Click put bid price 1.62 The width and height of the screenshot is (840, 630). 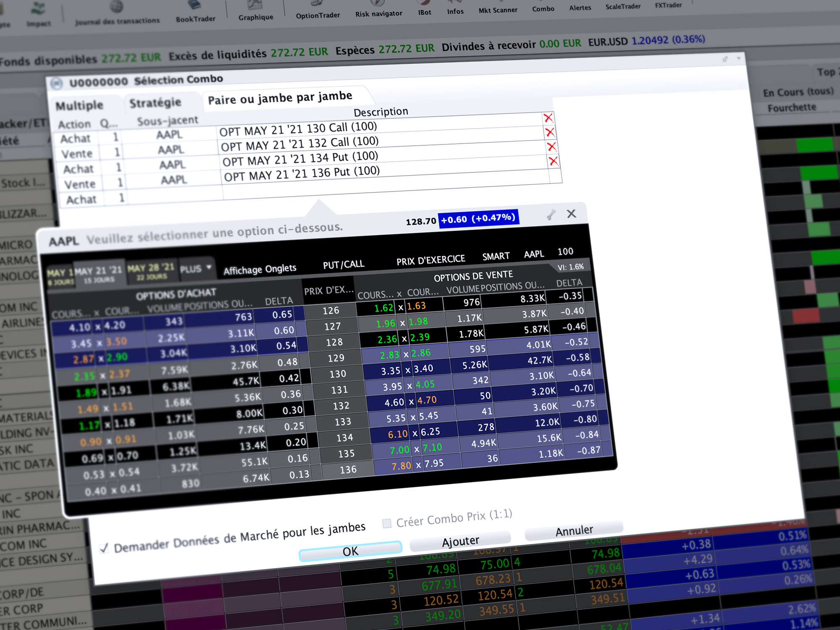point(383,308)
